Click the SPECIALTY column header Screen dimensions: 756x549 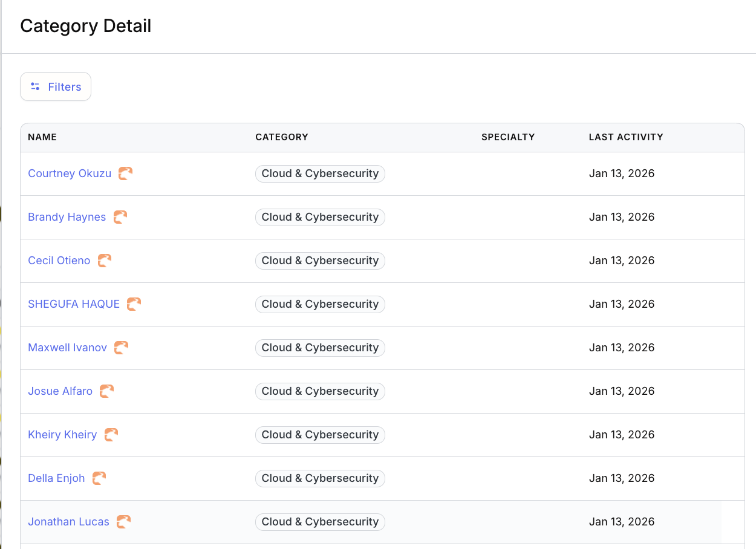point(508,137)
